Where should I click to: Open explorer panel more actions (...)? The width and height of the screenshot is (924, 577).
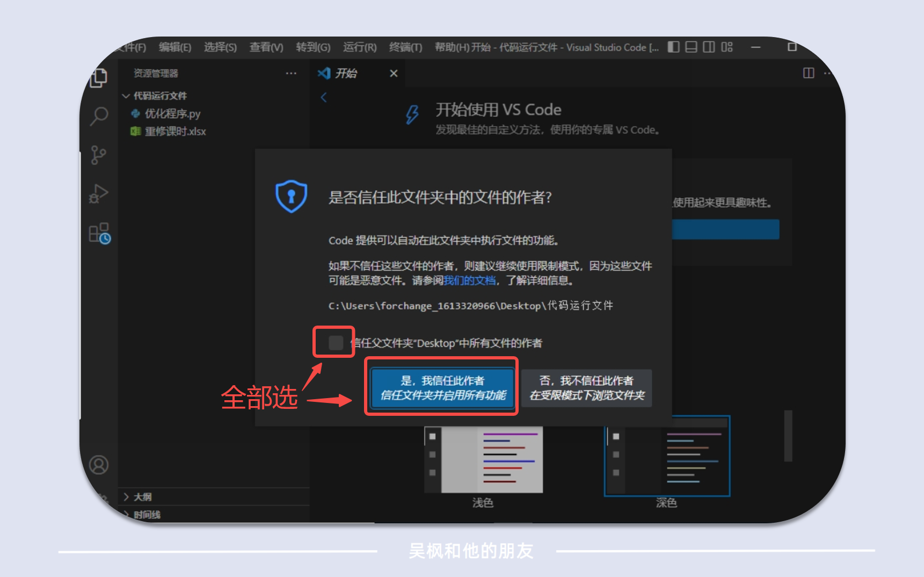point(291,73)
